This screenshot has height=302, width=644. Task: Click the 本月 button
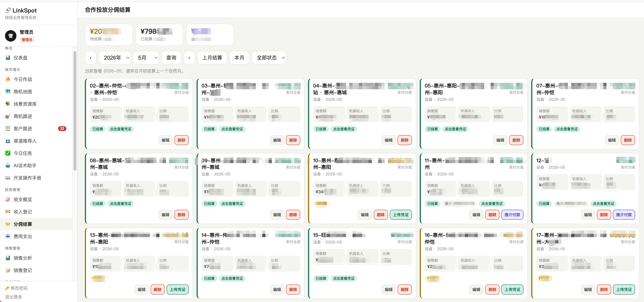tap(239, 58)
